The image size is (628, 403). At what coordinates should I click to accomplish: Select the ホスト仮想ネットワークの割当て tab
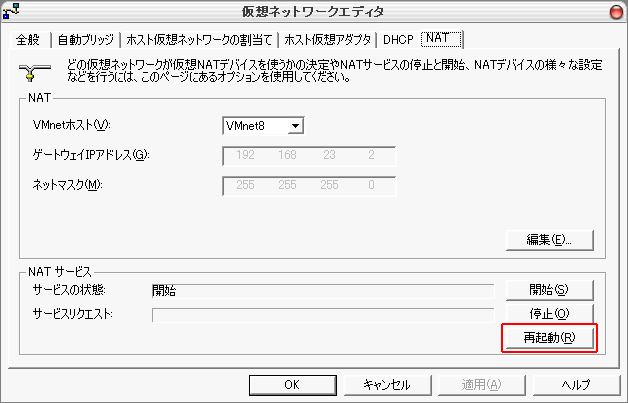[198, 40]
